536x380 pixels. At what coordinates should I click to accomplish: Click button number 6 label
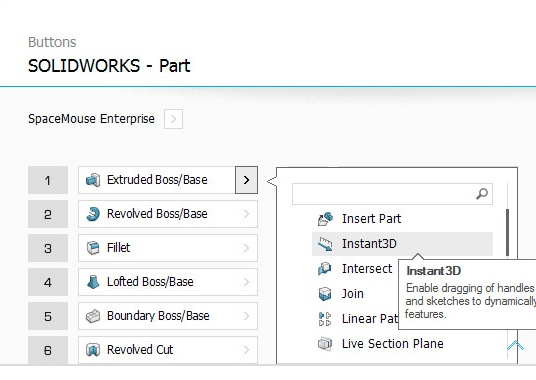coord(48,350)
